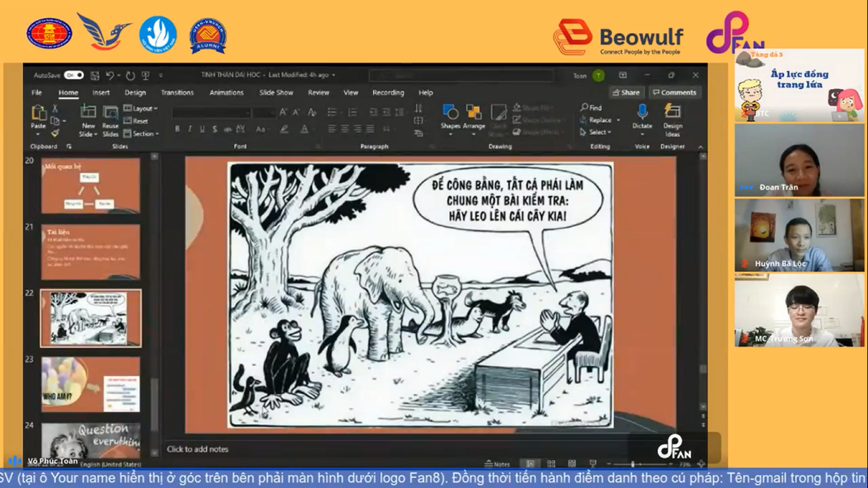
Task: Go to the Slide Show tab
Action: [x=276, y=92]
